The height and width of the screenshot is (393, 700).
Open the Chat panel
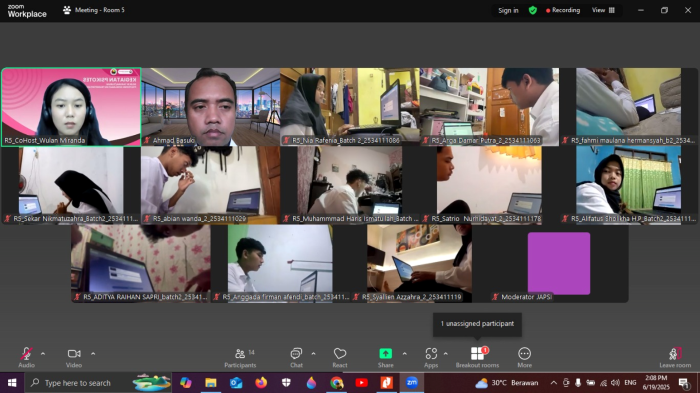pyautogui.click(x=296, y=358)
